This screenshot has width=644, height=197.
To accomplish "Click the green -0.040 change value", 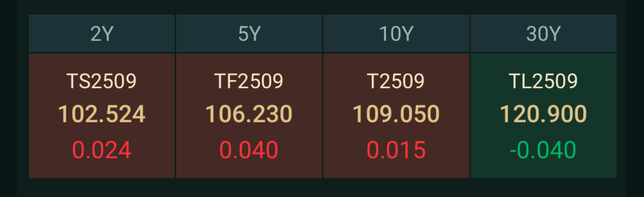I will pos(543,150).
